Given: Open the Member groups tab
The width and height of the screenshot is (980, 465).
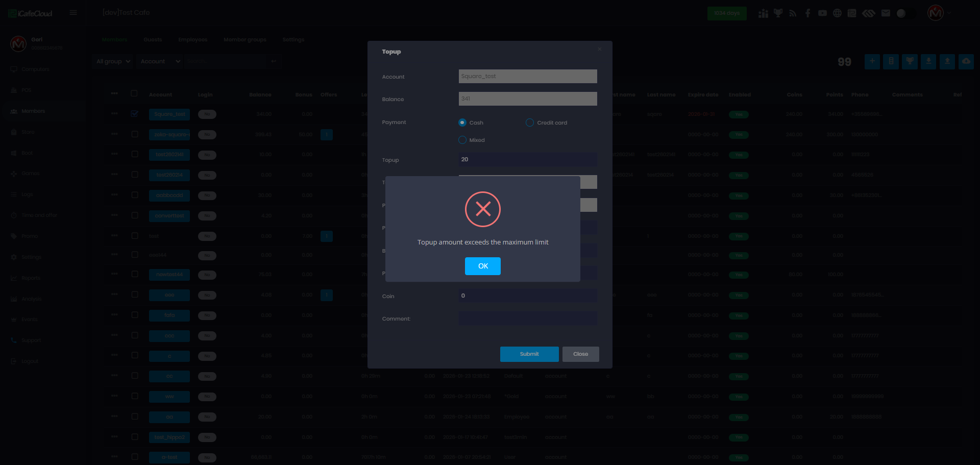Looking at the screenshot, I should (x=245, y=40).
